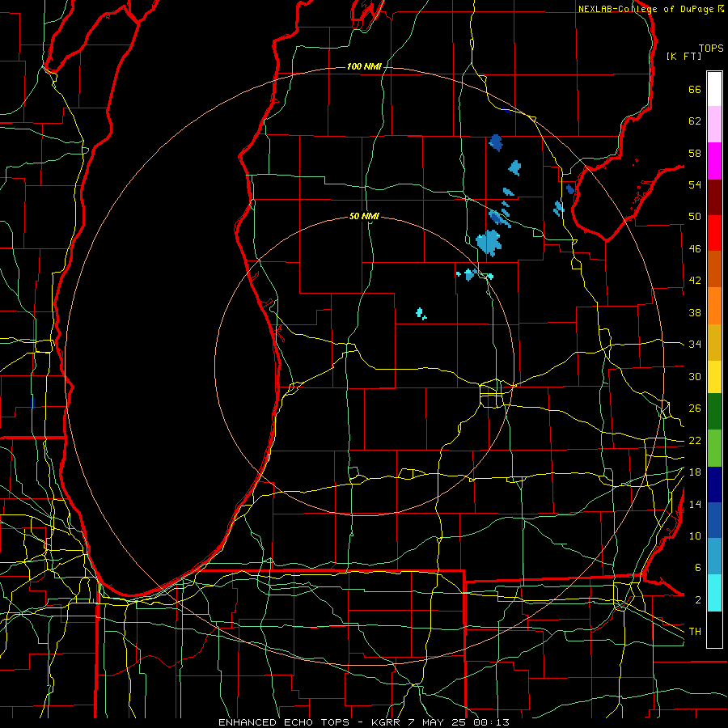
Task: Click the TOPS legend title
Action: tap(711, 49)
